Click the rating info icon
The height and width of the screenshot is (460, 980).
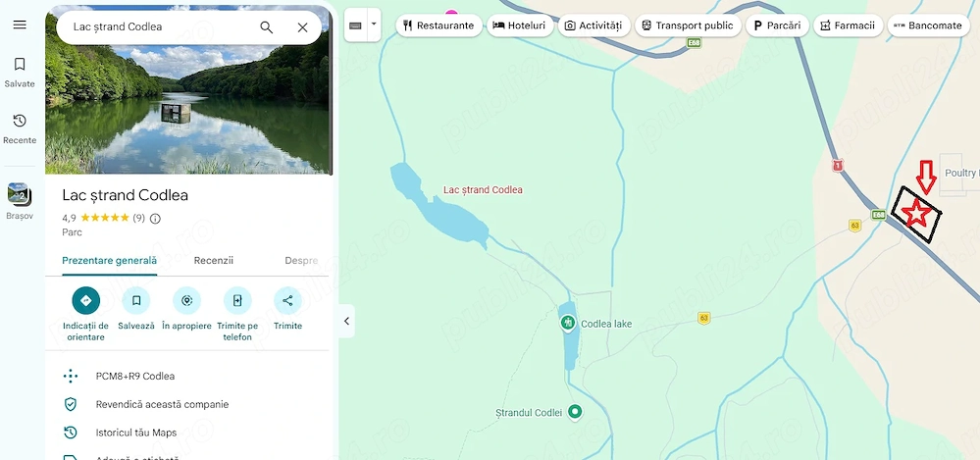point(156,218)
